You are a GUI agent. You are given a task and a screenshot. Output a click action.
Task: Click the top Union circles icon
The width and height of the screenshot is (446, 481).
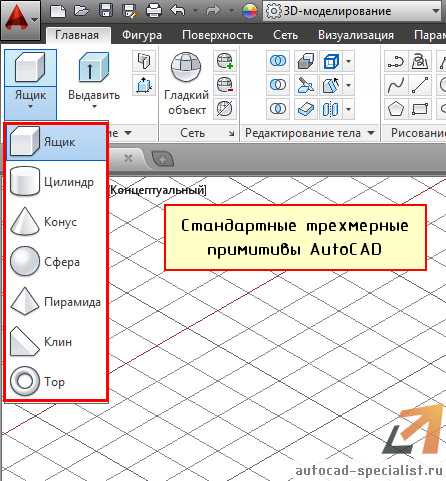point(278,61)
